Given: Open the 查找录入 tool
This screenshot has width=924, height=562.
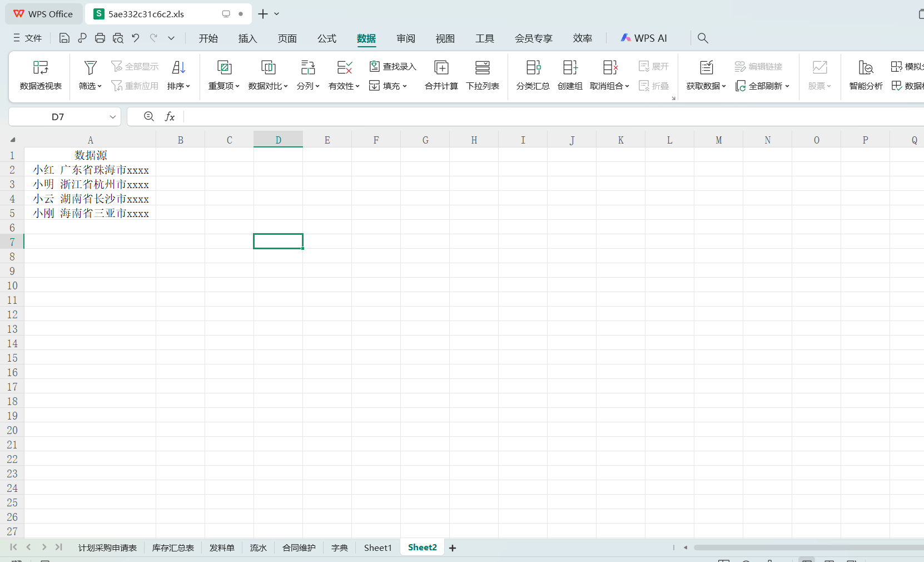Looking at the screenshot, I should click(x=393, y=66).
